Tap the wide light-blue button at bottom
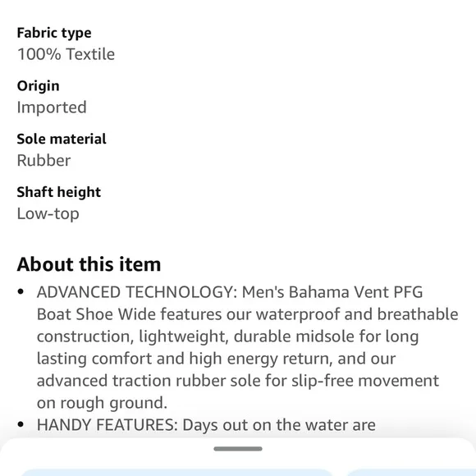 pos(176,473)
